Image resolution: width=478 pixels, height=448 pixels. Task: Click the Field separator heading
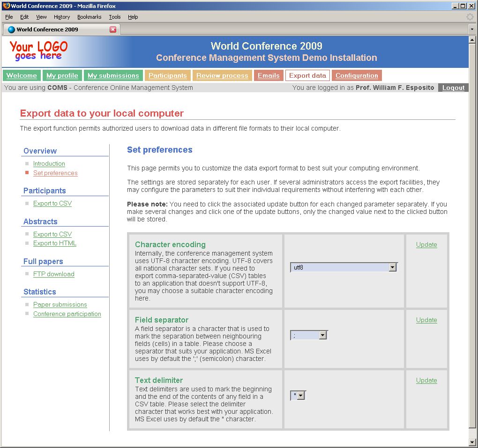click(162, 320)
